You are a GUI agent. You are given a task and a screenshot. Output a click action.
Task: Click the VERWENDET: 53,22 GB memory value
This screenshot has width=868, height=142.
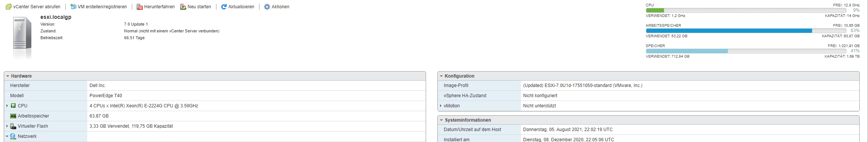pos(666,36)
